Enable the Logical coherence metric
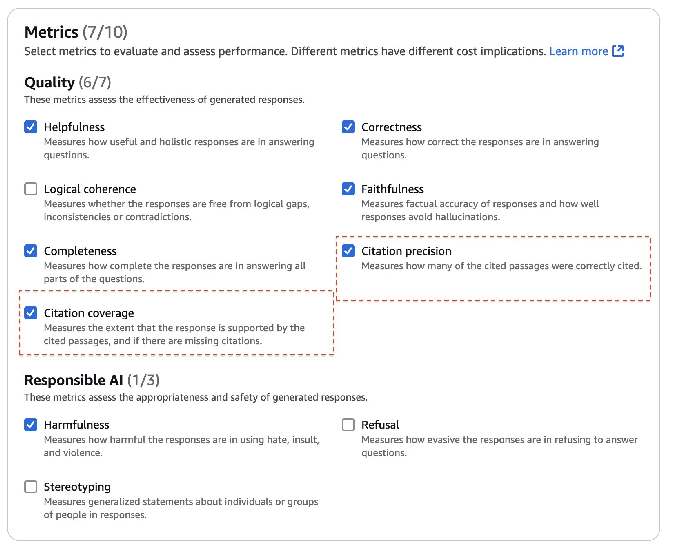The image size is (690, 553). pyautogui.click(x=30, y=189)
